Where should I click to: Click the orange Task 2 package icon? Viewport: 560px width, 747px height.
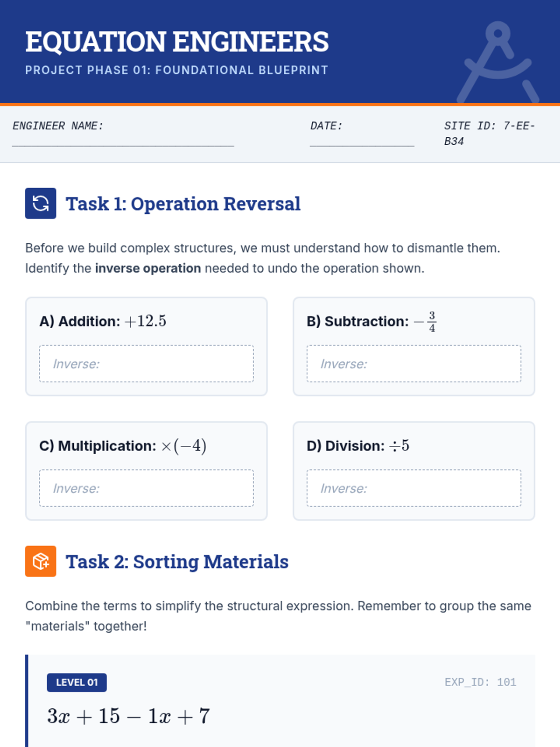coord(41,561)
